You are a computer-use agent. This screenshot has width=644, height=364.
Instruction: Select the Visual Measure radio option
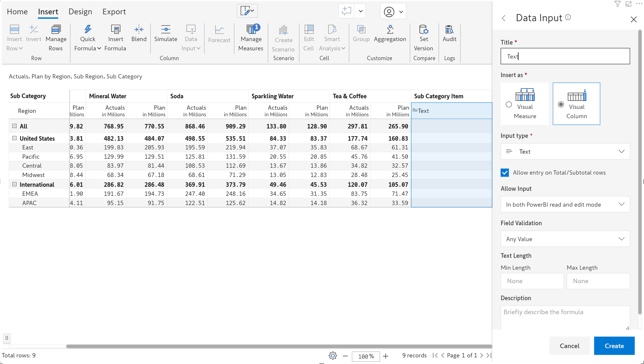tap(509, 104)
